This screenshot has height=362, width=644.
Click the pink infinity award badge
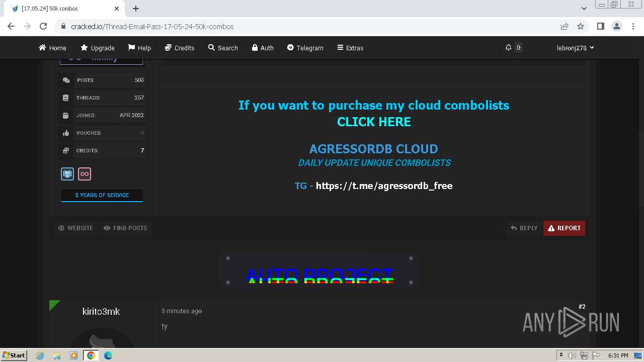coord(85,174)
